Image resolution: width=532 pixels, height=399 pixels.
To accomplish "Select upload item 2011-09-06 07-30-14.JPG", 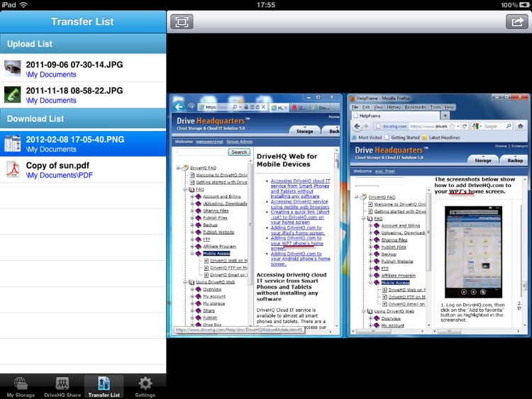I will (83, 69).
